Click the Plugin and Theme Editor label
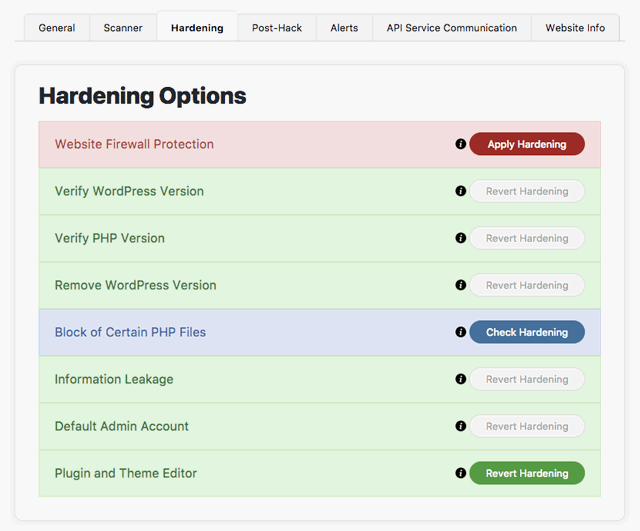 [x=126, y=473]
